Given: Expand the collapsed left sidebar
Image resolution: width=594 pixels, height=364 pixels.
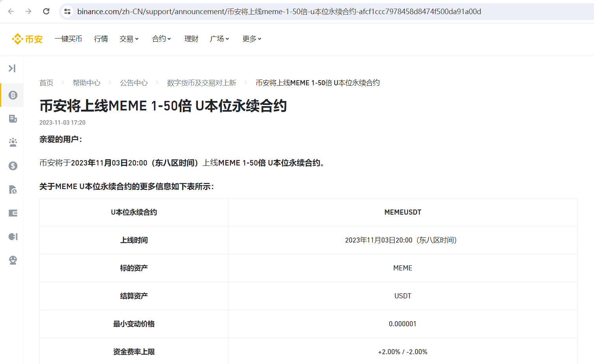Looking at the screenshot, I should [x=12, y=68].
